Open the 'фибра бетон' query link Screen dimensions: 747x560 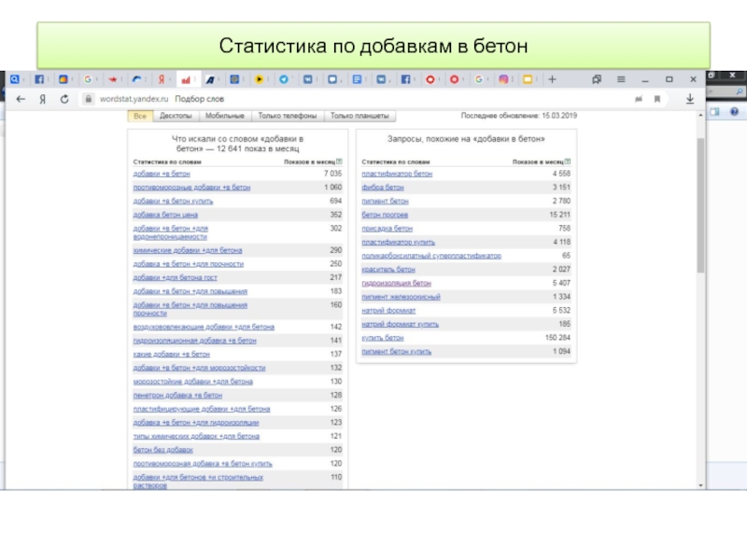coord(382,188)
